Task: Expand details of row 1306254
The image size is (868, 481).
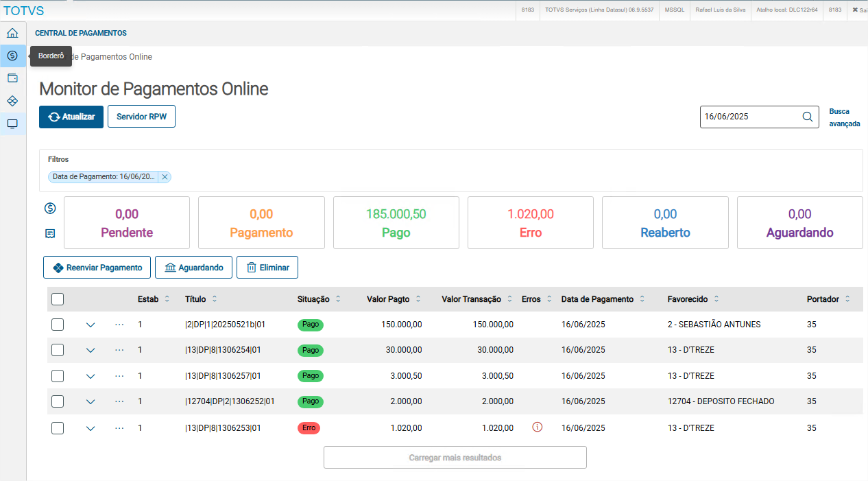Action: click(x=91, y=351)
